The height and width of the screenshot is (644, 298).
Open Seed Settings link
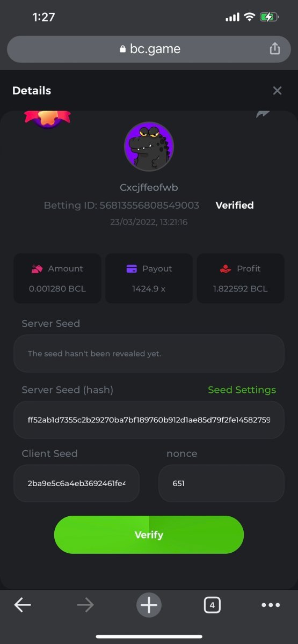[242, 390]
